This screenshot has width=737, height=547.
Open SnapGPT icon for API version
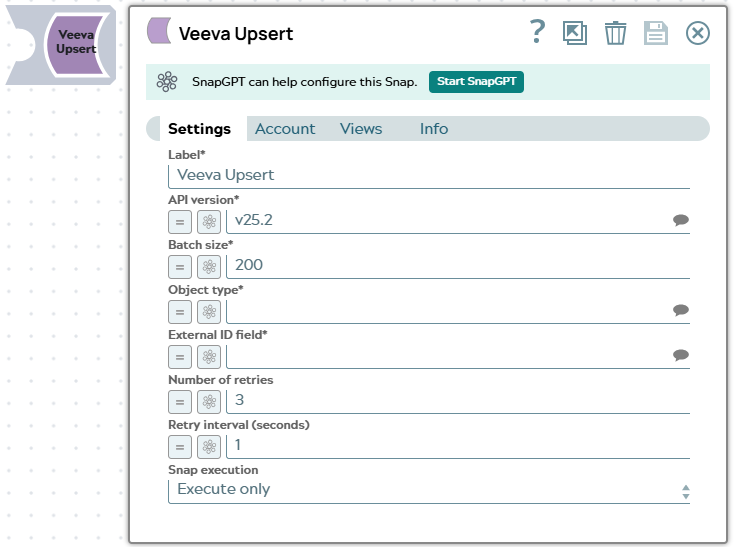coord(209,222)
